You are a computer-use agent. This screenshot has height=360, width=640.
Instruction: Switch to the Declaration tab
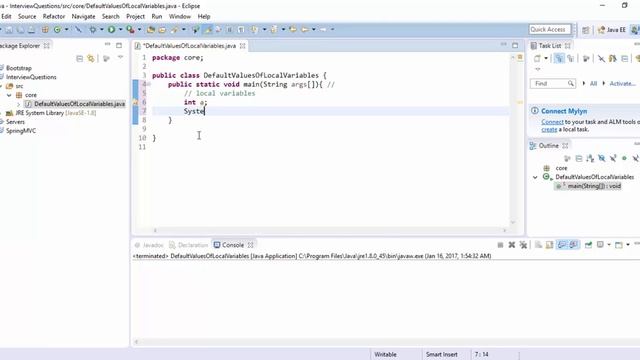(189, 245)
